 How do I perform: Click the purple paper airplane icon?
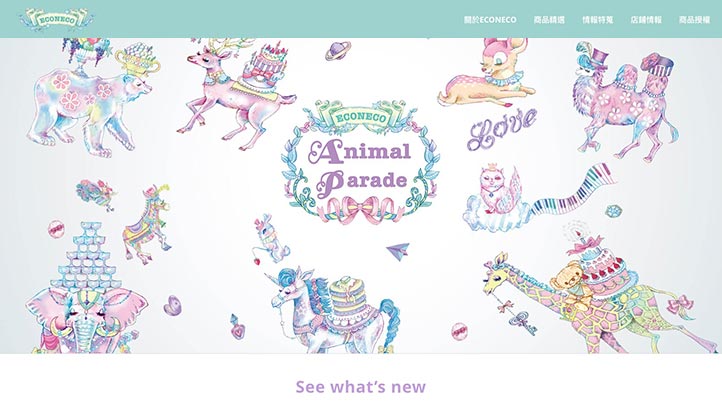tap(398, 251)
